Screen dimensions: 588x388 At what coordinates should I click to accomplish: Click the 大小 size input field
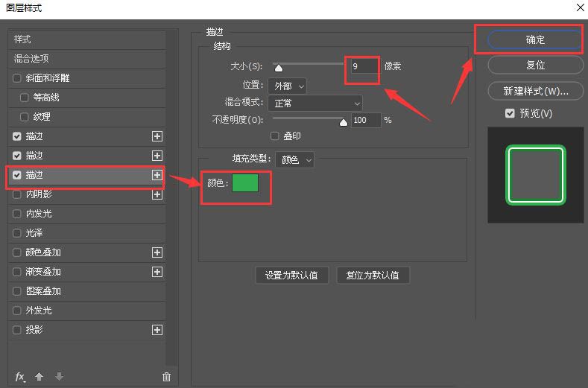[x=364, y=66]
